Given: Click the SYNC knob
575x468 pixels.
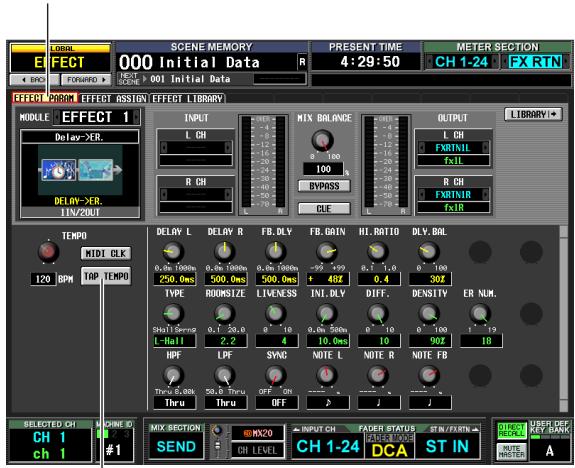Looking at the screenshot, I should [276, 376].
